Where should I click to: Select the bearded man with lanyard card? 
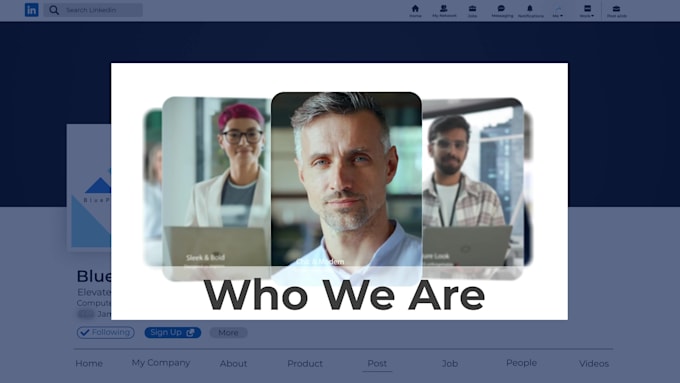click(473, 188)
